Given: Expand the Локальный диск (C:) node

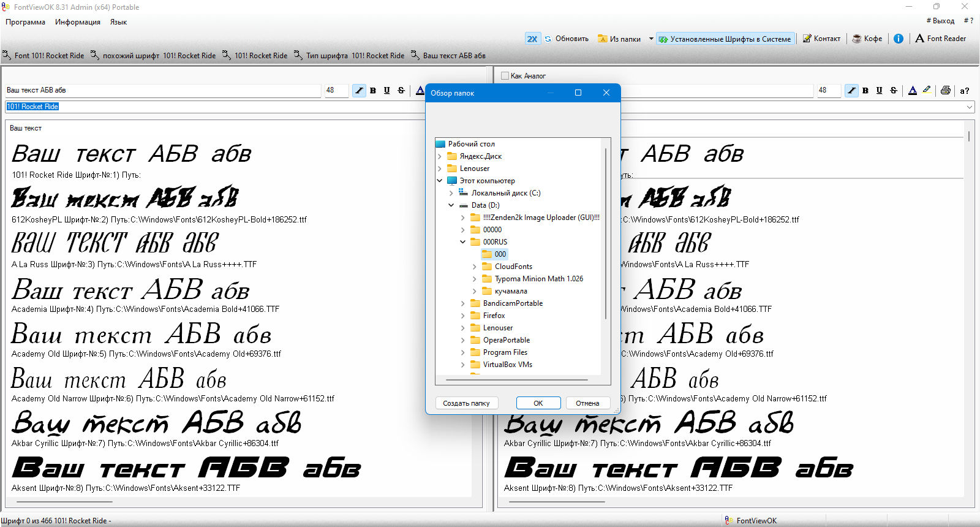Looking at the screenshot, I should click(x=451, y=193).
